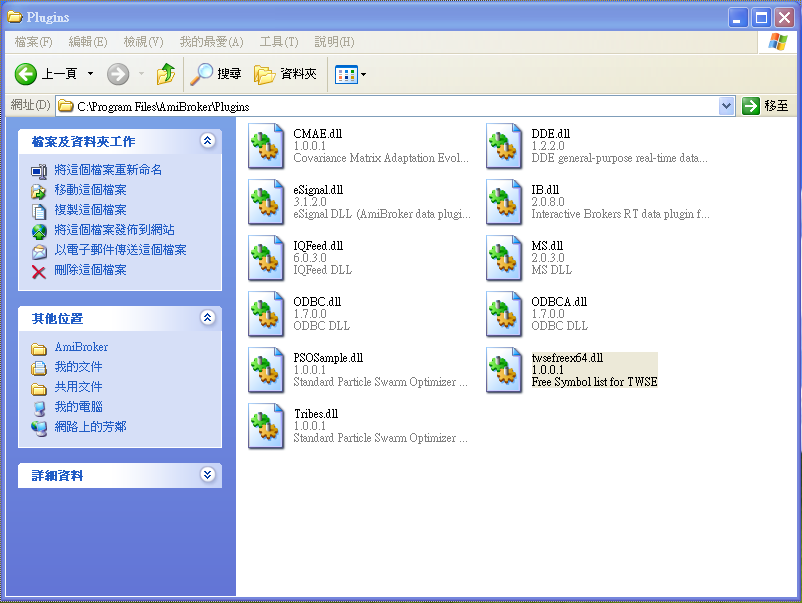This screenshot has width=802, height=603.
Task: Open the 我的最愛(A) menu
Action: point(211,42)
